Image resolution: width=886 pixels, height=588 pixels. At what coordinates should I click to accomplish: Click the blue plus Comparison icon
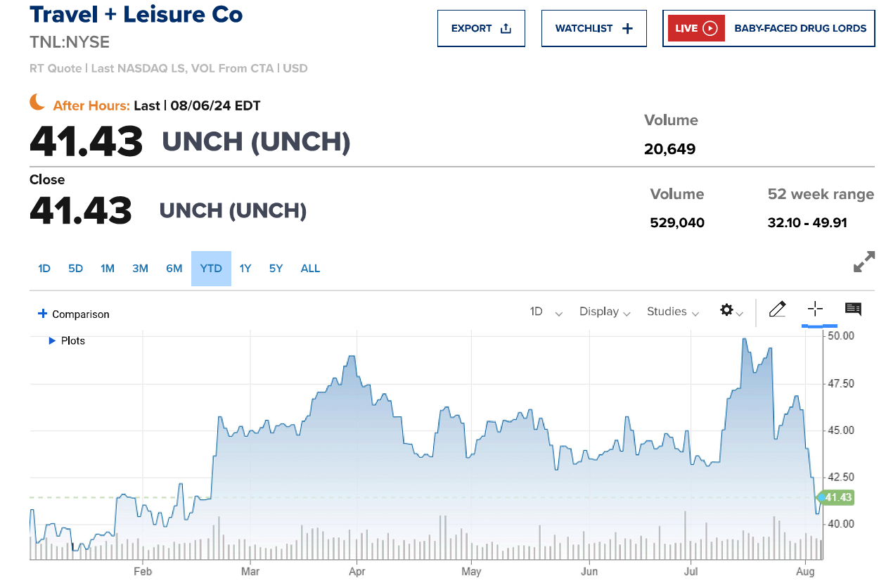click(42, 314)
